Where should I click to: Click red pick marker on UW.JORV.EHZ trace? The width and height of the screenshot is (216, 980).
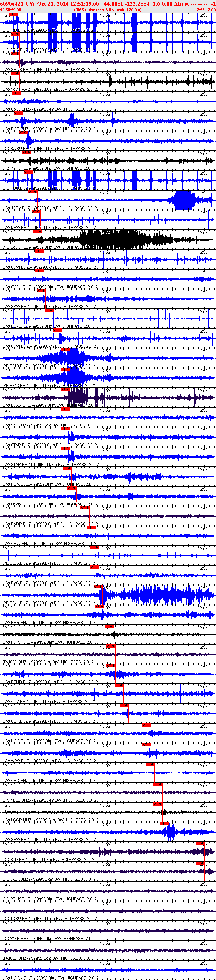click(32, 192)
